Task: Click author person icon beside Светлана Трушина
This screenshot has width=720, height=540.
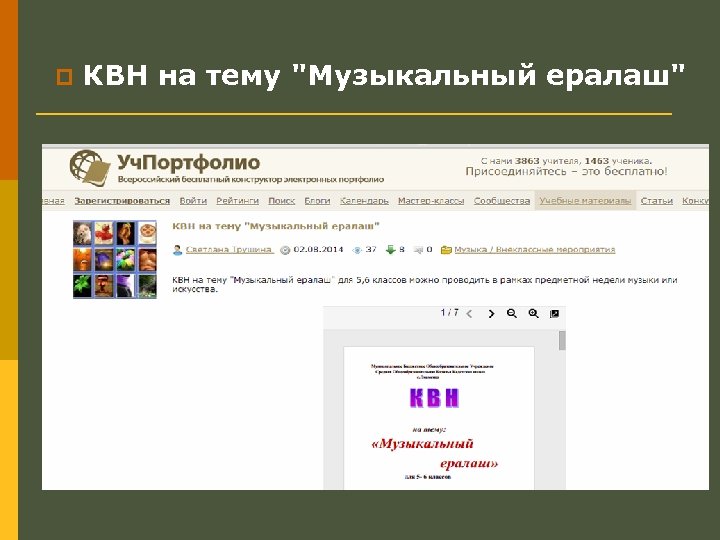Action: click(177, 250)
